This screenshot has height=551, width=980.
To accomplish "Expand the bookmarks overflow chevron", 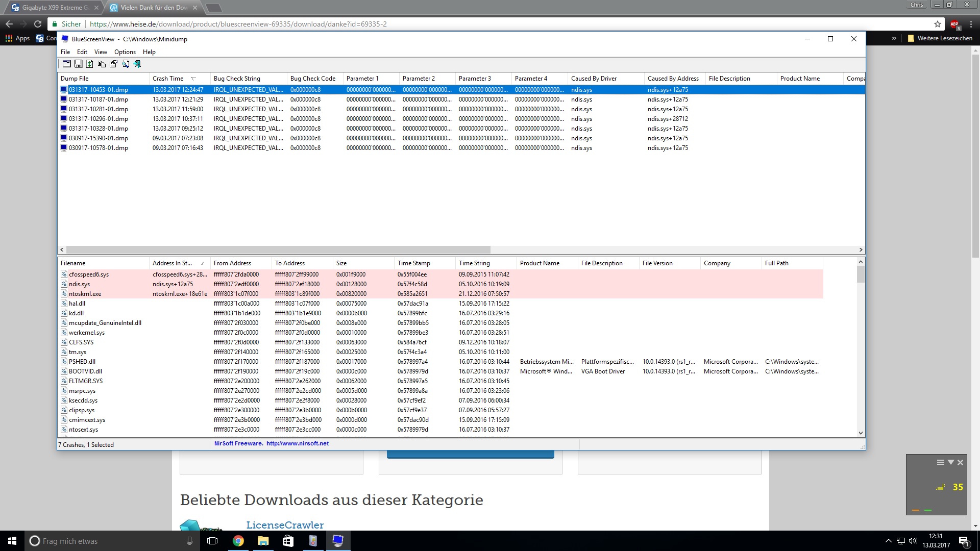I will 894,38.
